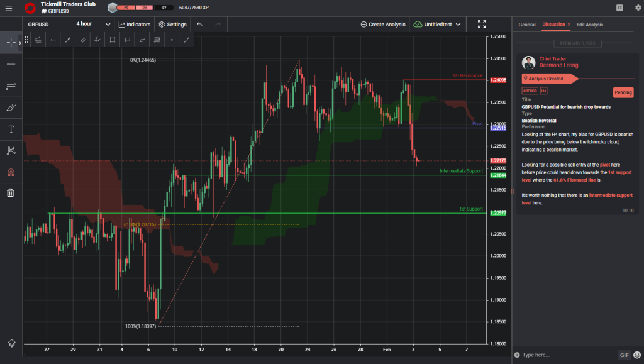644x364 pixels.
Task: Click the undo arrow above the chart
Action: point(198,24)
